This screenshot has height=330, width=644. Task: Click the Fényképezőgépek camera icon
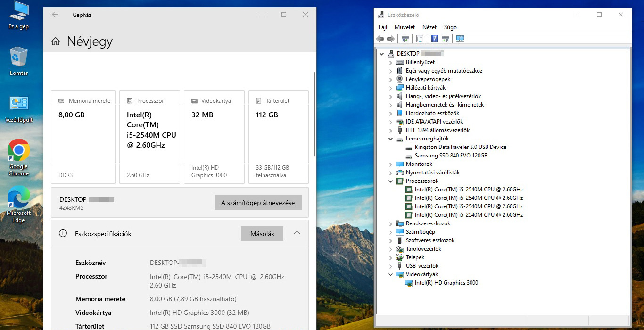click(x=400, y=79)
